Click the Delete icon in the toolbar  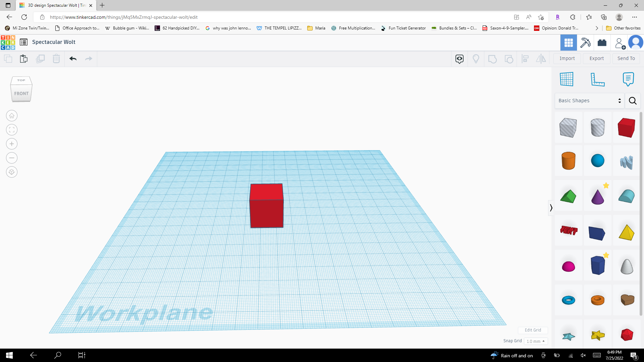[x=56, y=59]
